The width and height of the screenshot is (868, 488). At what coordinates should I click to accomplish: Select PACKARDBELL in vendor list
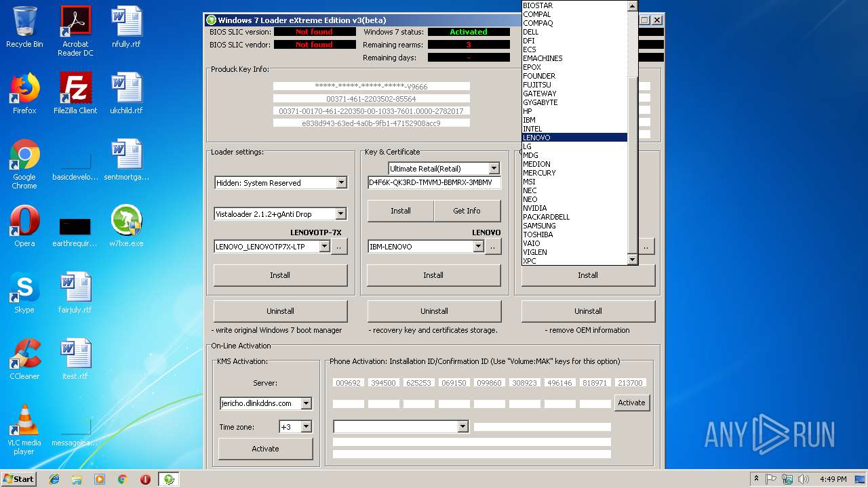[574, 217]
